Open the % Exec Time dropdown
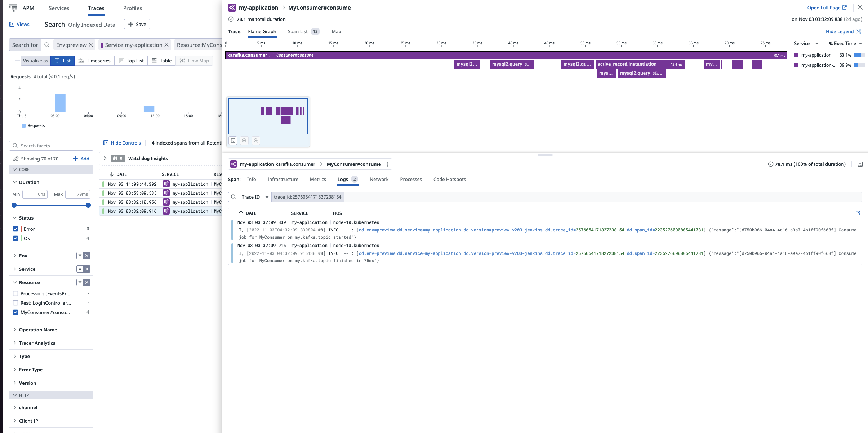 845,43
